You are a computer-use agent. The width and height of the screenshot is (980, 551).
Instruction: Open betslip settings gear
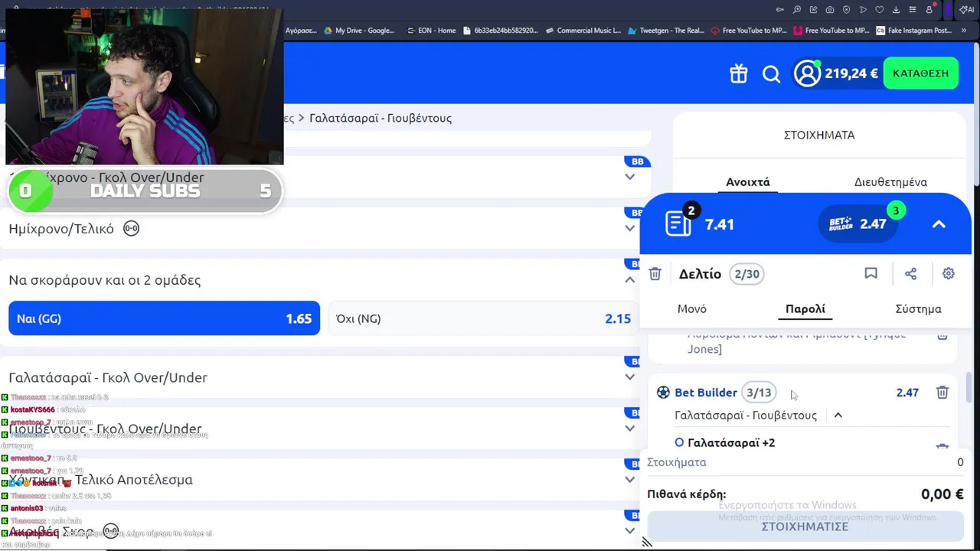(x=949, y=273)
